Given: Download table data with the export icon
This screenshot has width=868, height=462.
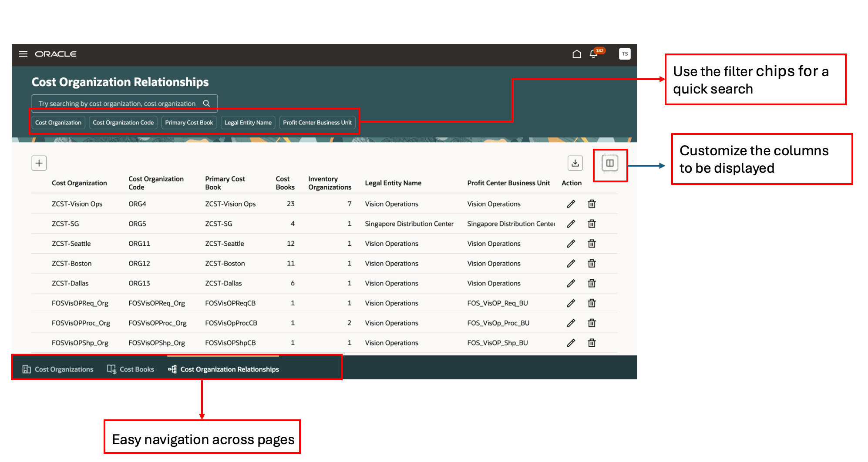Looking at the screenshot, I should [575, 163].
